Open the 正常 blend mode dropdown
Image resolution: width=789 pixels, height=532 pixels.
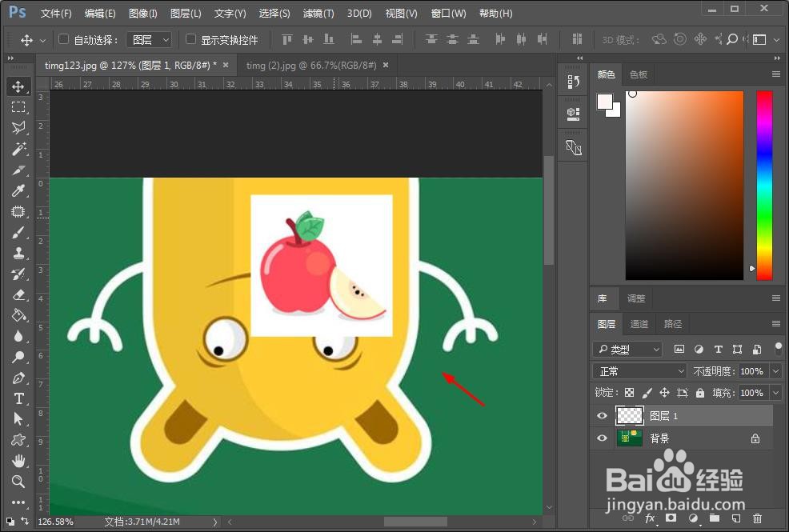pyautogui.click(x=639, y=371)
